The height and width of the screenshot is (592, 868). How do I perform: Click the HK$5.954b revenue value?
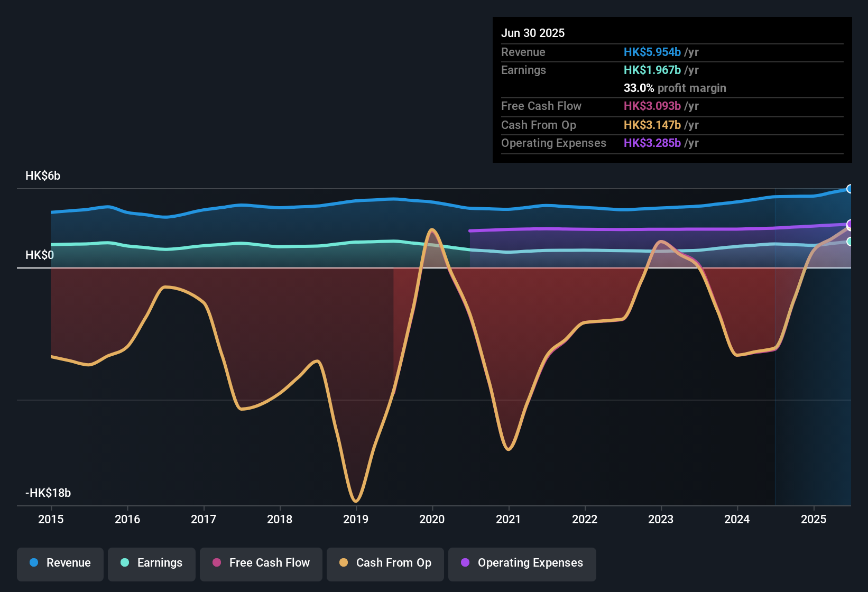(x=652, y=52)
